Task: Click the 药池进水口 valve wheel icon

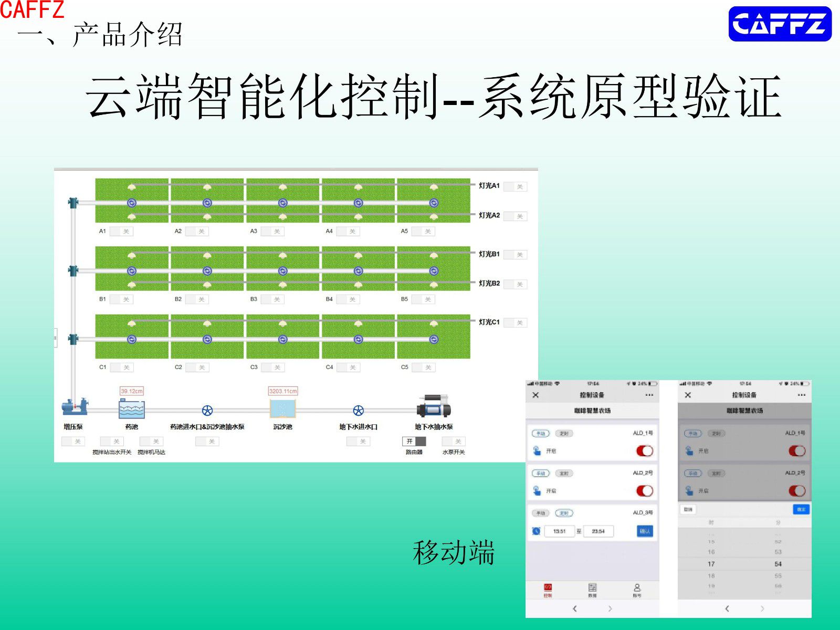Action: pos(207,411)
